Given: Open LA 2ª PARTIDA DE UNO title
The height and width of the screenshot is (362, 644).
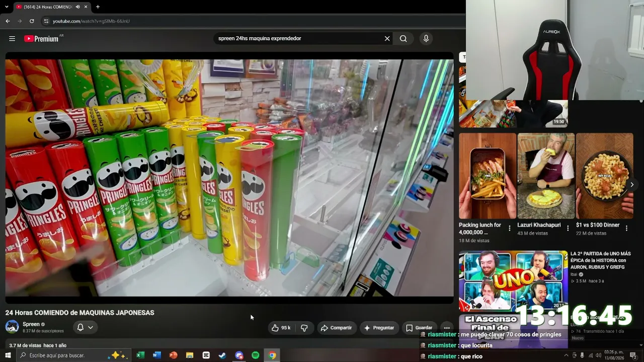Looking at the screenshot, I should click(601, 260).
